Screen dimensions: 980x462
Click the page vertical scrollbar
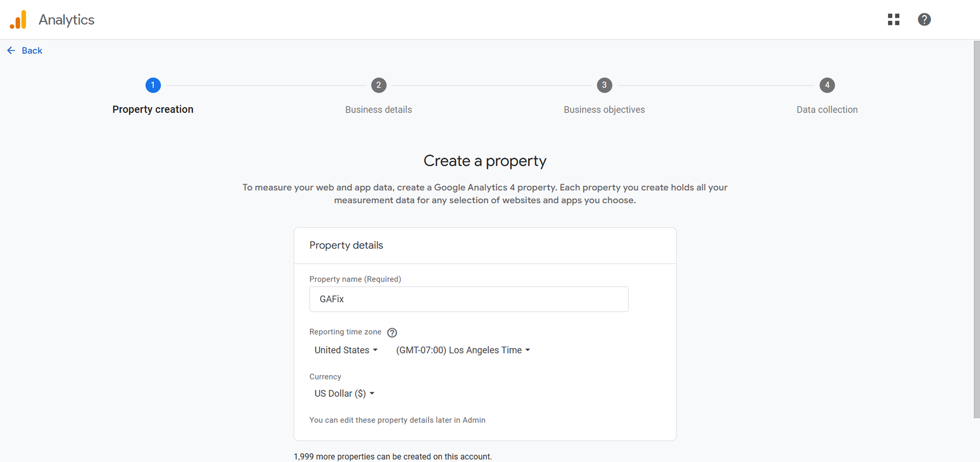[x=977, y=230]
